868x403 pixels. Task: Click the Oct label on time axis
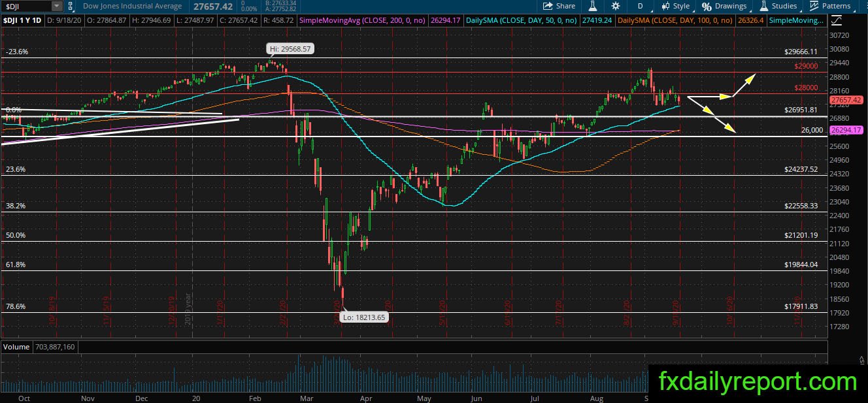(x=24, y=397)
